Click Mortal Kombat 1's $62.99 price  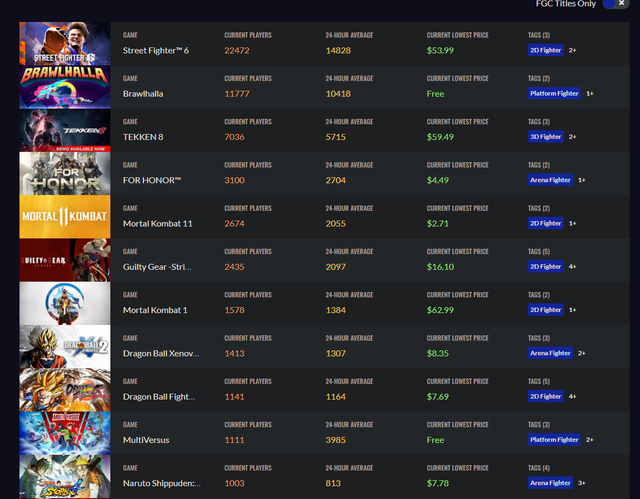click(x=440, y=310)
